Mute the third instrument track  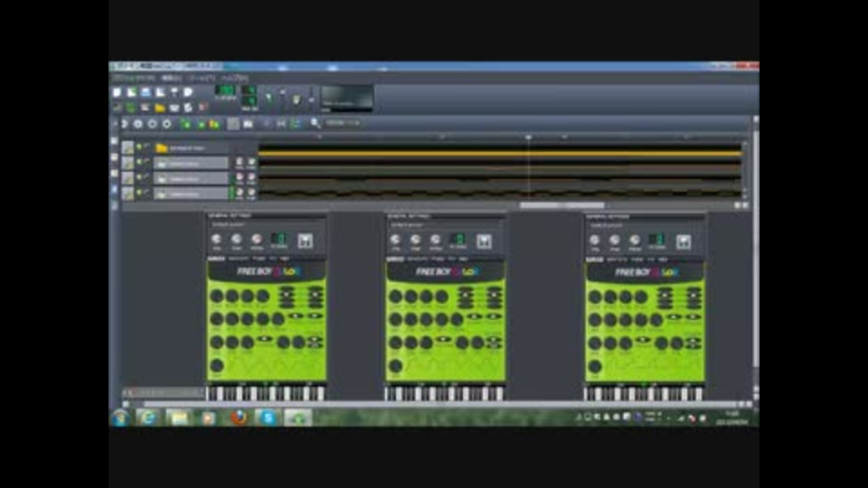(x=139, y=192)
